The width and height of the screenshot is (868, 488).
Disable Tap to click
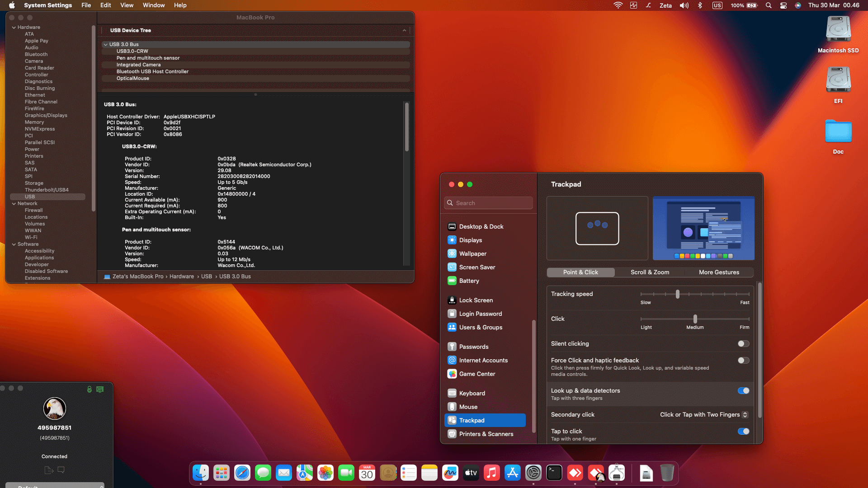744,432
